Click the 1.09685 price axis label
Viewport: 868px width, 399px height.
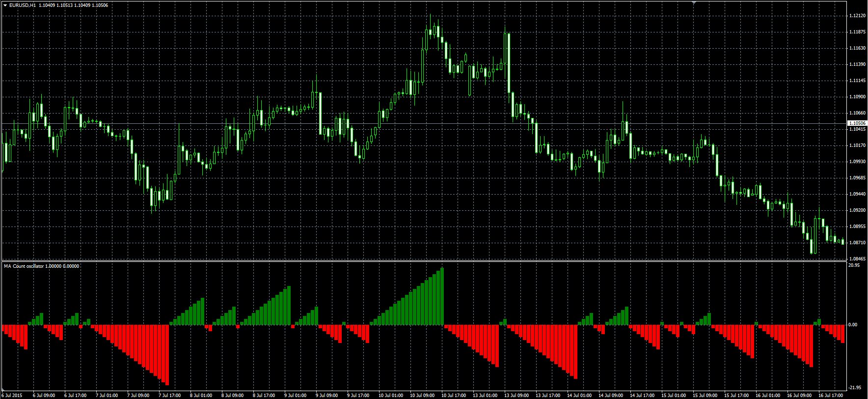click(x=857, y=178)
